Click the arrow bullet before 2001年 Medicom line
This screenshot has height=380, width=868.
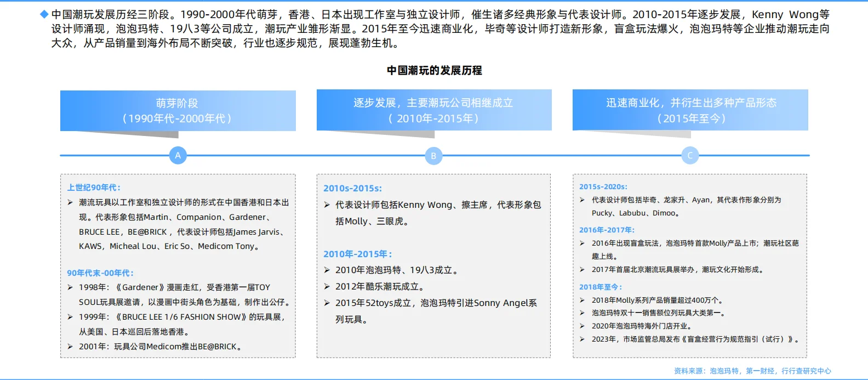point(70,347)
